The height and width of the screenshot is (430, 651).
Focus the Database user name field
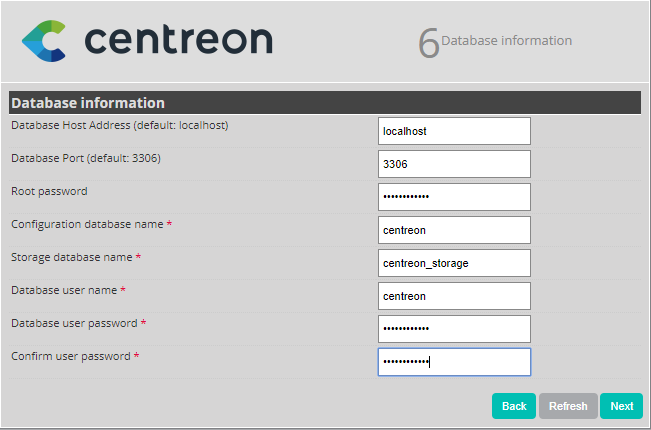tap(454, 296)
